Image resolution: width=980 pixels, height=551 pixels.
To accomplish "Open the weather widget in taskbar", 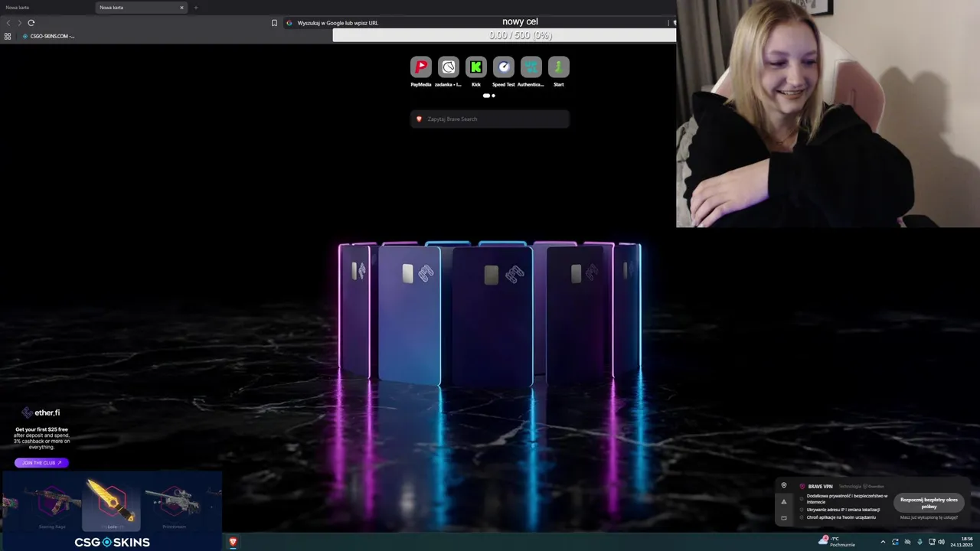I will pyautogui.click(x=837, y=542).
